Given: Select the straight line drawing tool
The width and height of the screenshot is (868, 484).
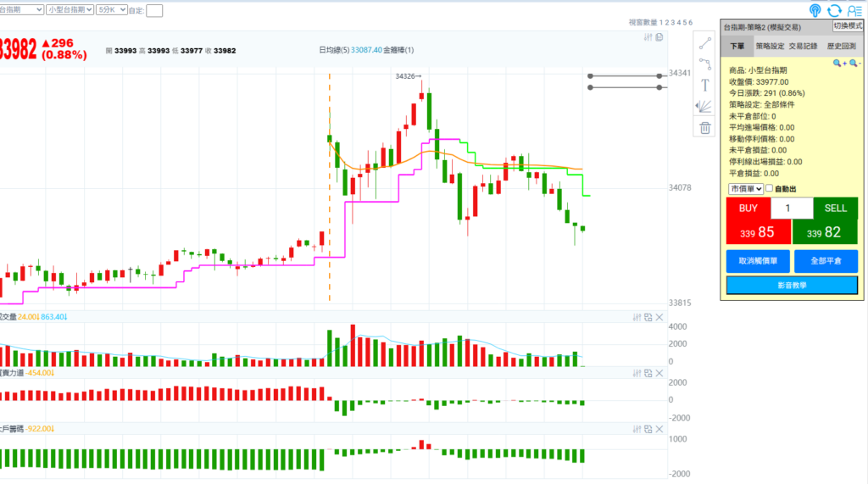Looking at the screenshot, I should (x=704, y=43).
